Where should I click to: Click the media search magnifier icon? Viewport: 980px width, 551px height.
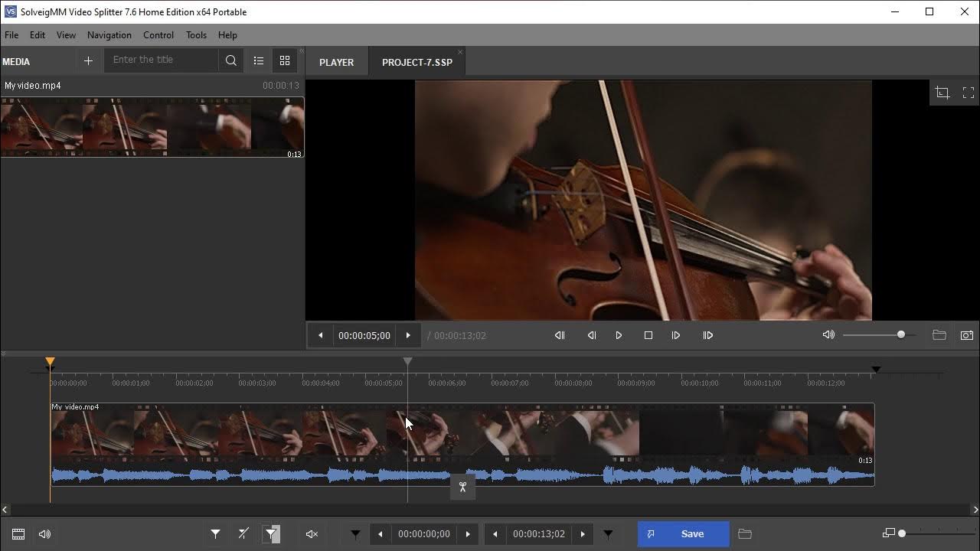230,60
